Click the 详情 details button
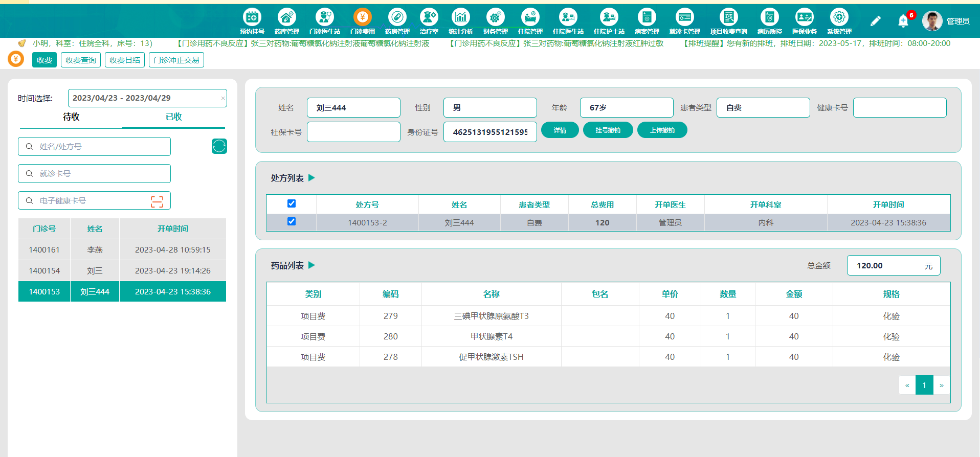Viewport: 980px width, 457px height. (560, 130)
